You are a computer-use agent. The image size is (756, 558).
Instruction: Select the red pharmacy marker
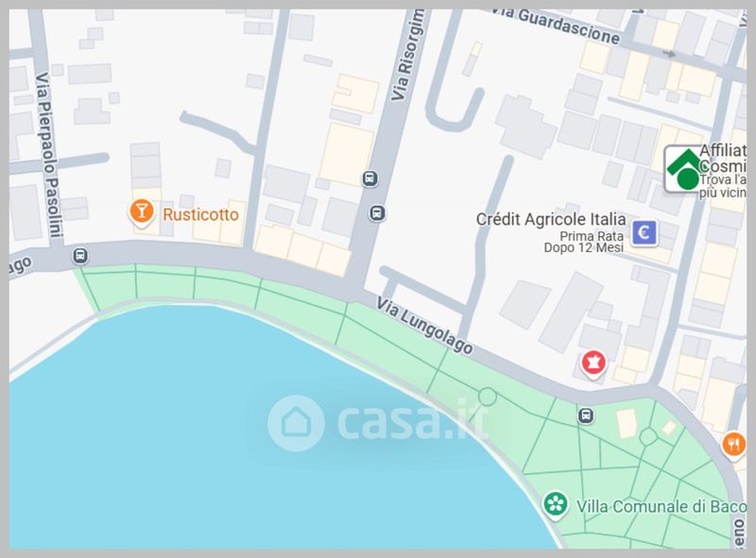tap(593, 364)
